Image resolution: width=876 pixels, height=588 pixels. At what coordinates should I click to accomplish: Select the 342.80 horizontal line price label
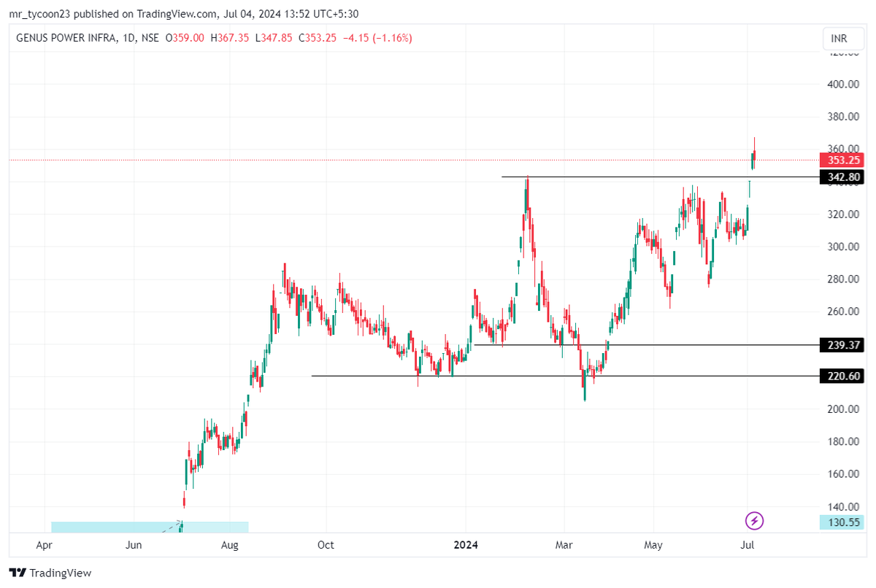842,177
